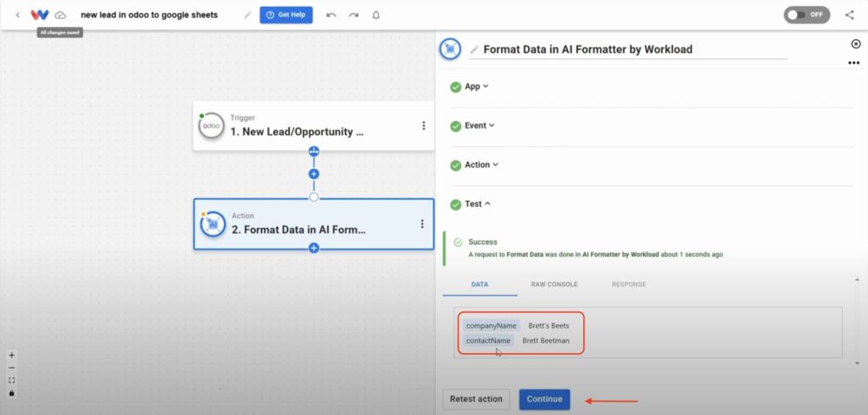This screenshot has width=868, height=415.
Task: Click the workflow name text
Action: (x=149, y=15)
